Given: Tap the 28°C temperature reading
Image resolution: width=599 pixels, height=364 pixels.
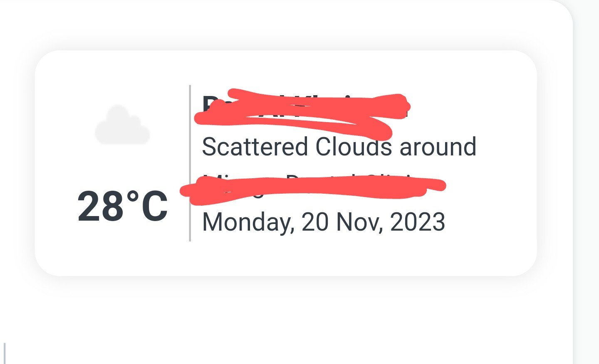Looking at the screenshot, I should pyautogui.click(x=123, y=207).
